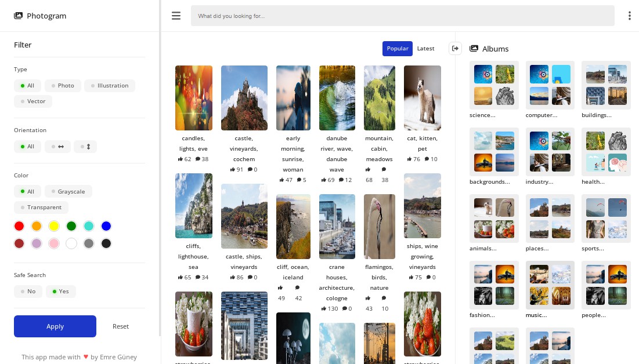
Task: Pick the red color swatch
Action: (x=19, y=226)
